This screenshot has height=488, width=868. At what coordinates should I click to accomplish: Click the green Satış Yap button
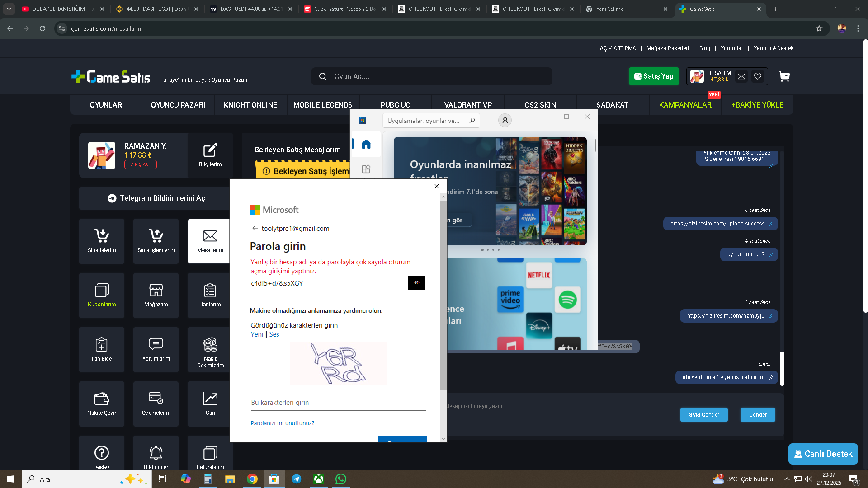pos(654,76)
